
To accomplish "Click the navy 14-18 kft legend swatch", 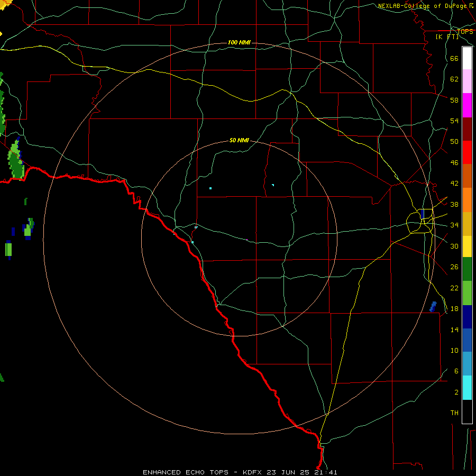I will tap(467, 317).
